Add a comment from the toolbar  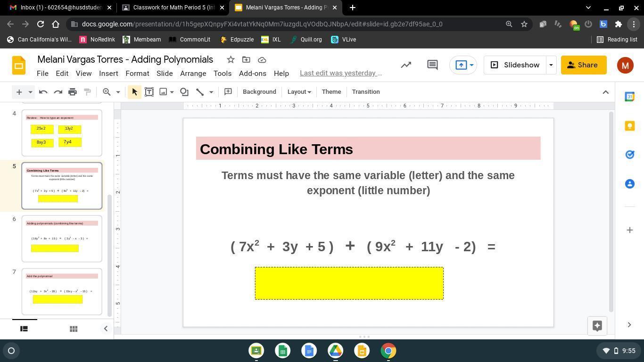tap(228, 92)
